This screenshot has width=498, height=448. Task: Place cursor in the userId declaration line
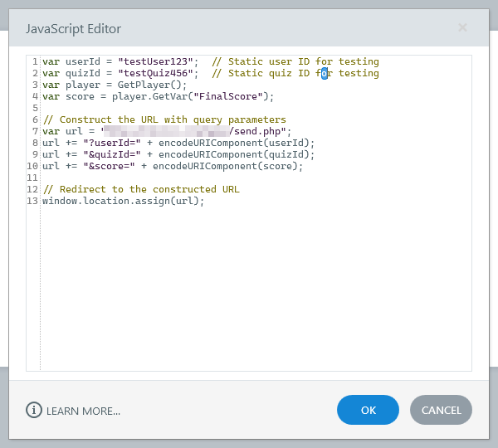pos(116,61)
